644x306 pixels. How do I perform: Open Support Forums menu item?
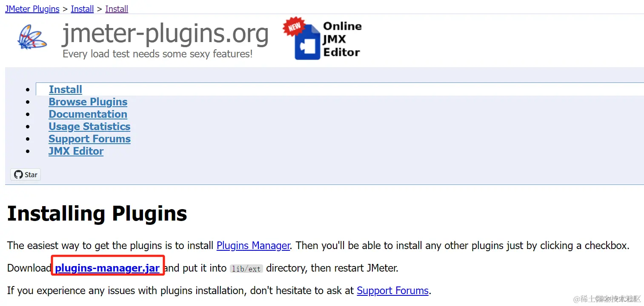(x=89, y=139)
